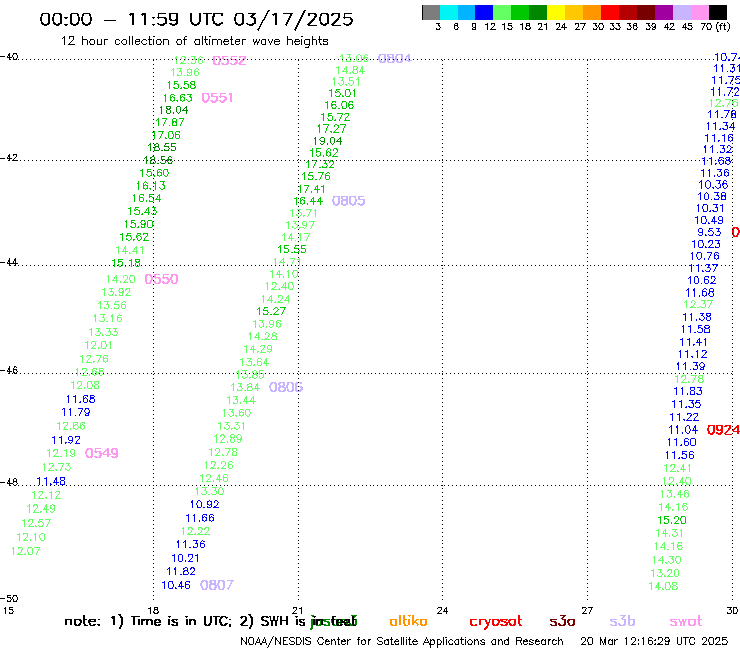Click the NOAA/NESDIS Center credit text
Image resolution: width=740 pixels, height=650 pixels.
click(x=402, y=641)
